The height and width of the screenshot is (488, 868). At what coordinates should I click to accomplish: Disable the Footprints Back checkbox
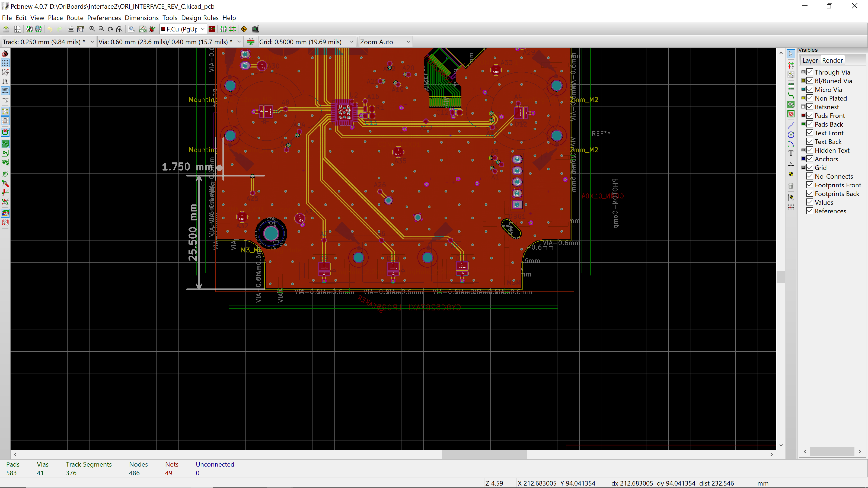pyautogui.click(x=810, y=193)
